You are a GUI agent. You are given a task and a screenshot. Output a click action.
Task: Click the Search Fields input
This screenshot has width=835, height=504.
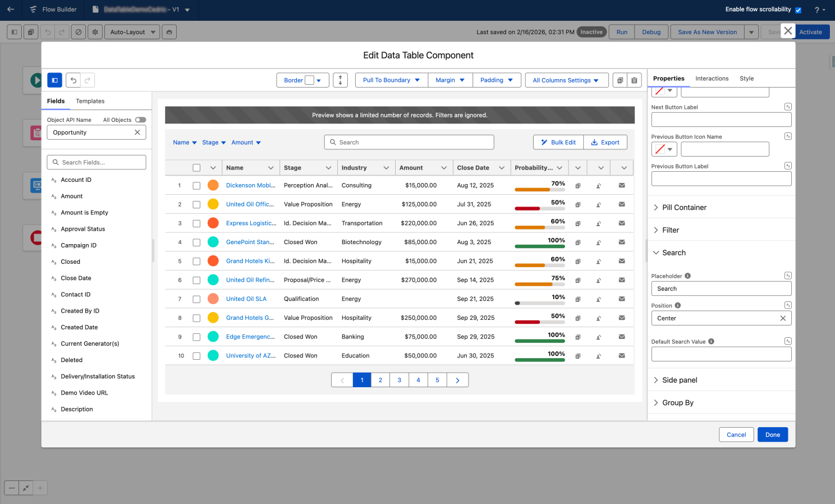97,162
